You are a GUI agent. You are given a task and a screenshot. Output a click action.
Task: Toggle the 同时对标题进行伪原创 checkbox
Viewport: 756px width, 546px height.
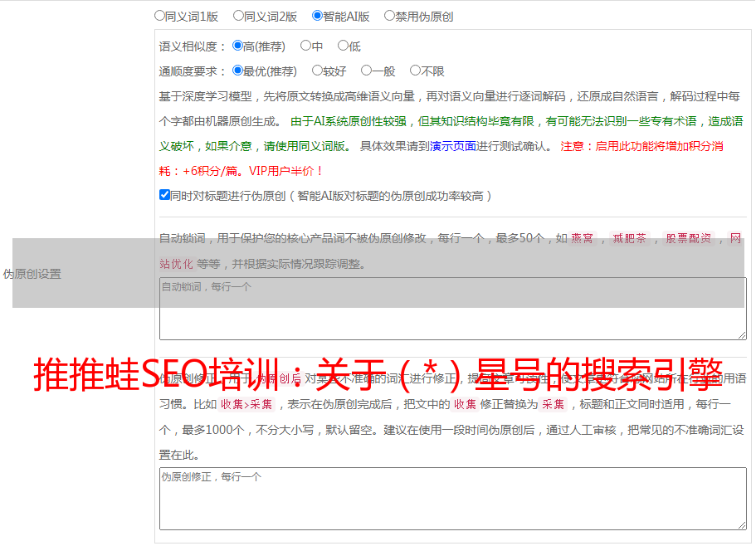point(164,195)
